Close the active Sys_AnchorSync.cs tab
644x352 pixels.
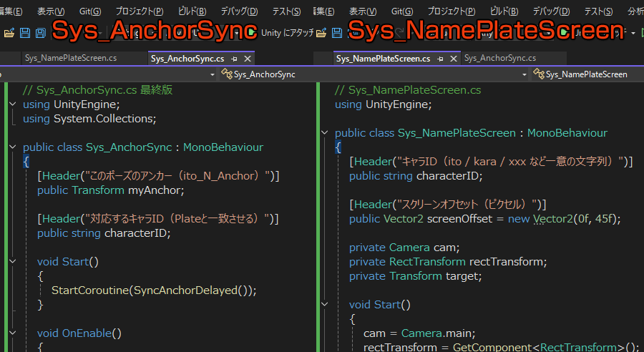point(248,59)
